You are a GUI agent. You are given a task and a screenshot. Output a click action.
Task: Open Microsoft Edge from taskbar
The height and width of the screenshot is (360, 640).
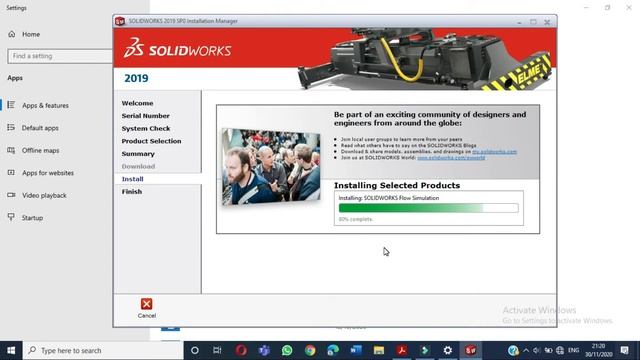[x=333, y=350]
